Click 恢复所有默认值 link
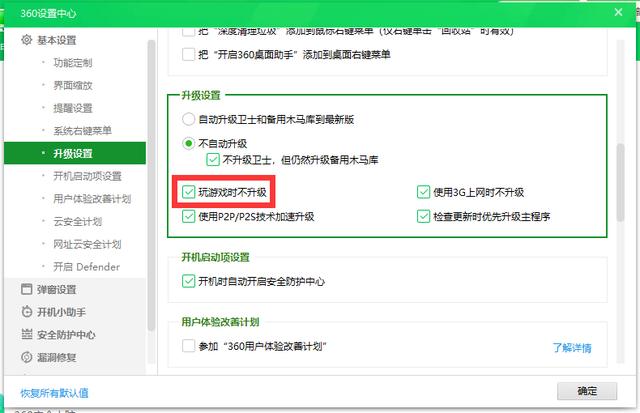Viewport: 640px width, 413px height. pos(54,393)
